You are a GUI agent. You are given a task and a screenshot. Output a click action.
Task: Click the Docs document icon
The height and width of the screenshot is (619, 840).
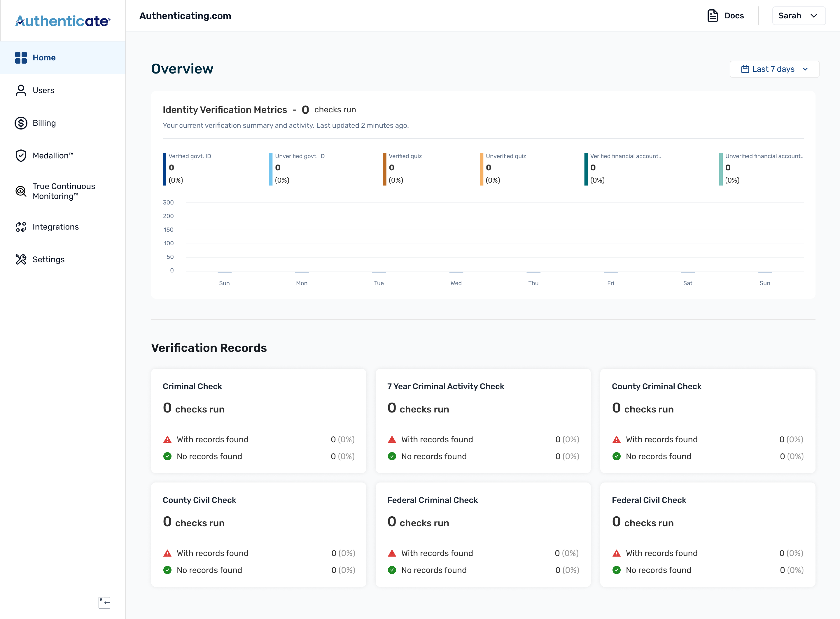pyautogui.click(x=713, y=16)
